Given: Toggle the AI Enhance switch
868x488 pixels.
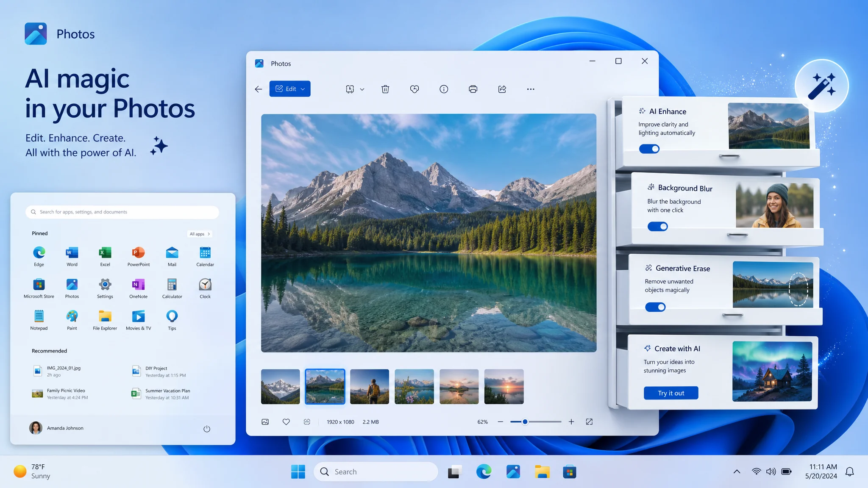Looking at the screenshot, I should (649, 149).
